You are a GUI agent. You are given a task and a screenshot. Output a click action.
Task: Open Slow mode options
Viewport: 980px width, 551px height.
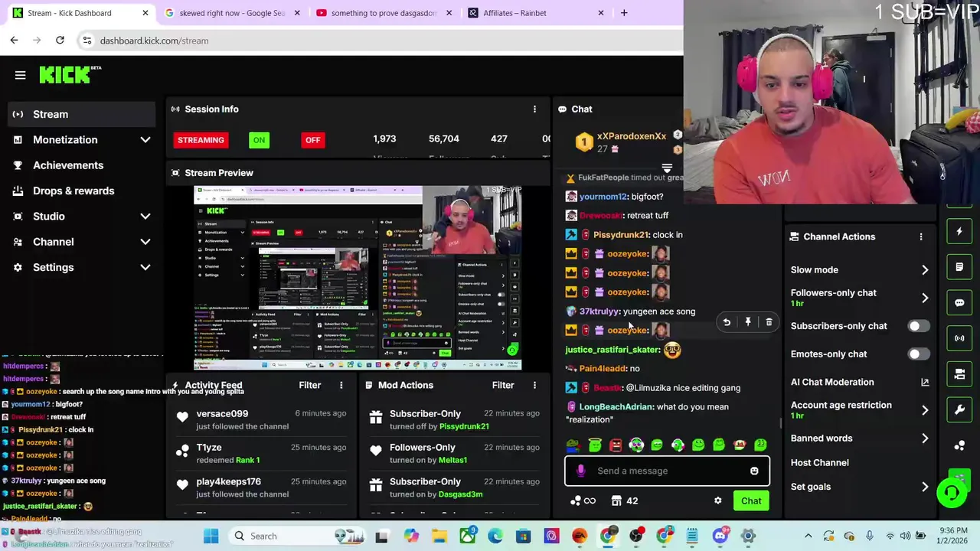point(860,269)
